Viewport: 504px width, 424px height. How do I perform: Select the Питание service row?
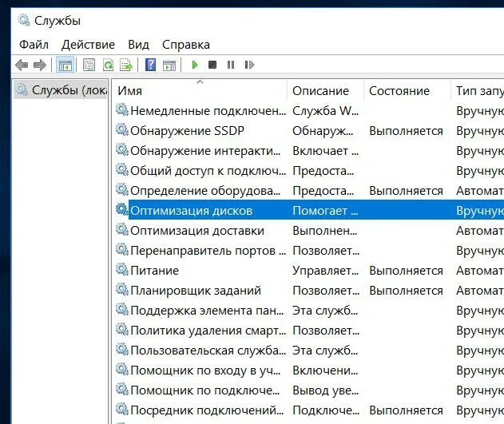tap(310, 270)
